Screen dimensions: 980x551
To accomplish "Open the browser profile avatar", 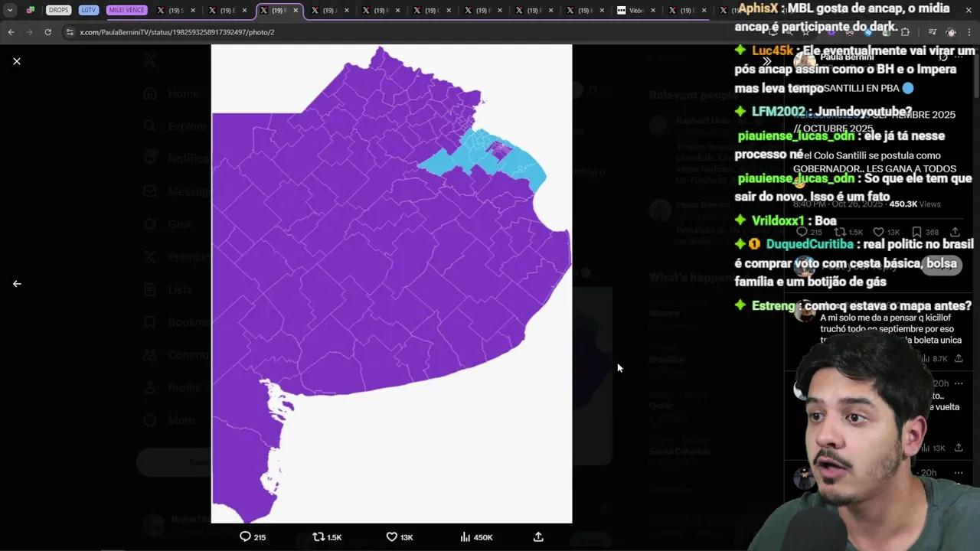I will [x=951, y=32].
